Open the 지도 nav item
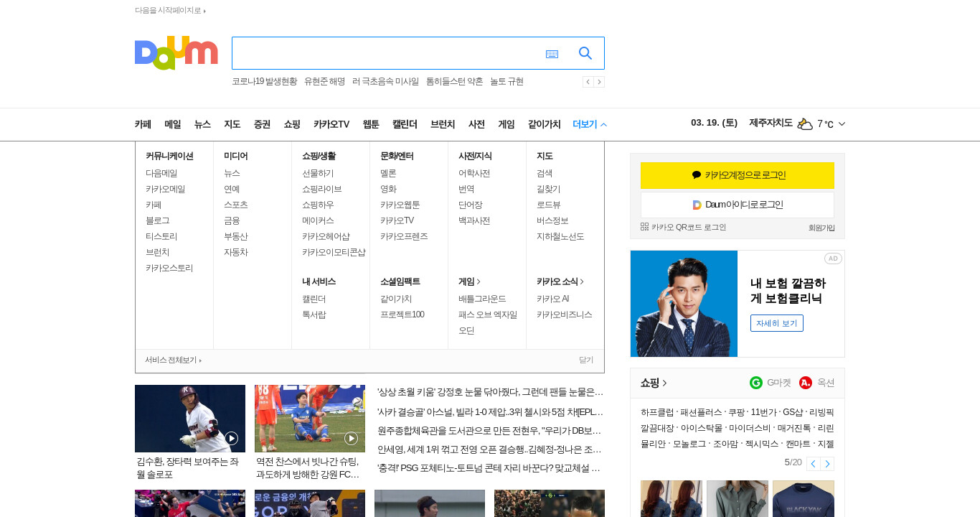 click(x=232, y=124)
